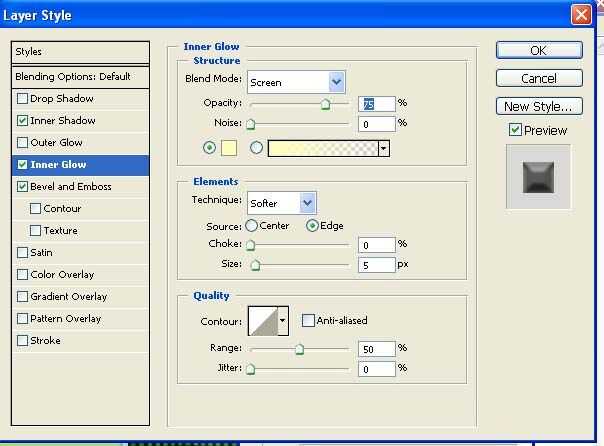Enable the Contour sub-option checkbox
604x446 pixels.
click(x=35, y=208)
